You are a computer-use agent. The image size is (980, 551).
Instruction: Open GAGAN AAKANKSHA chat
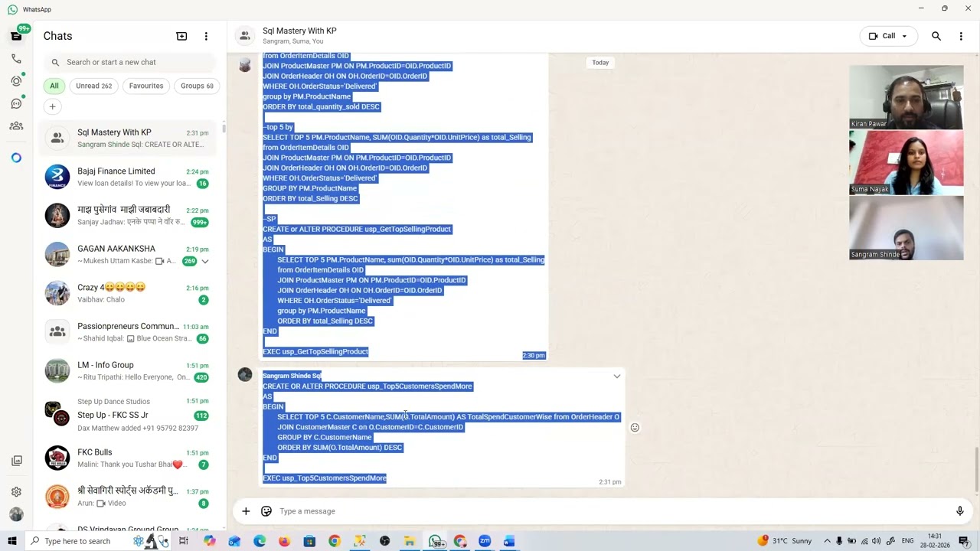[x=128, y=254]
